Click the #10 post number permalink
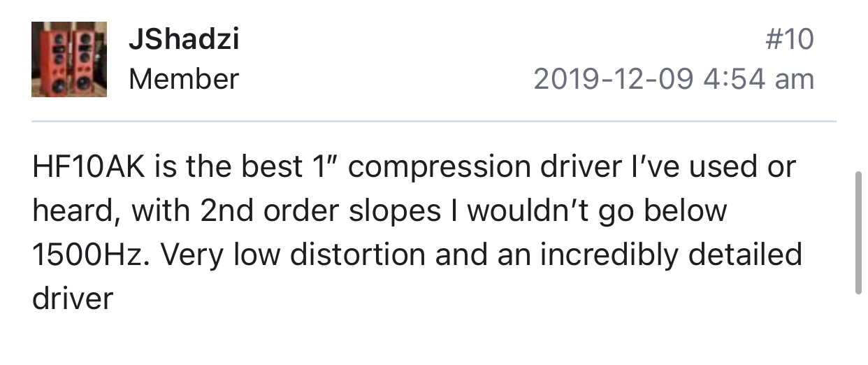868x365 pixels. [790, 39]
